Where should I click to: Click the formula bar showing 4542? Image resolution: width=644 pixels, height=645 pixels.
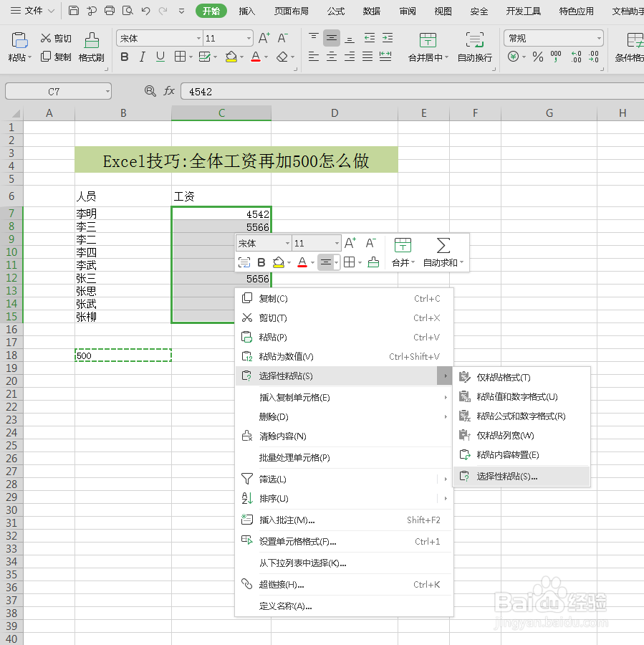(412, 91)
